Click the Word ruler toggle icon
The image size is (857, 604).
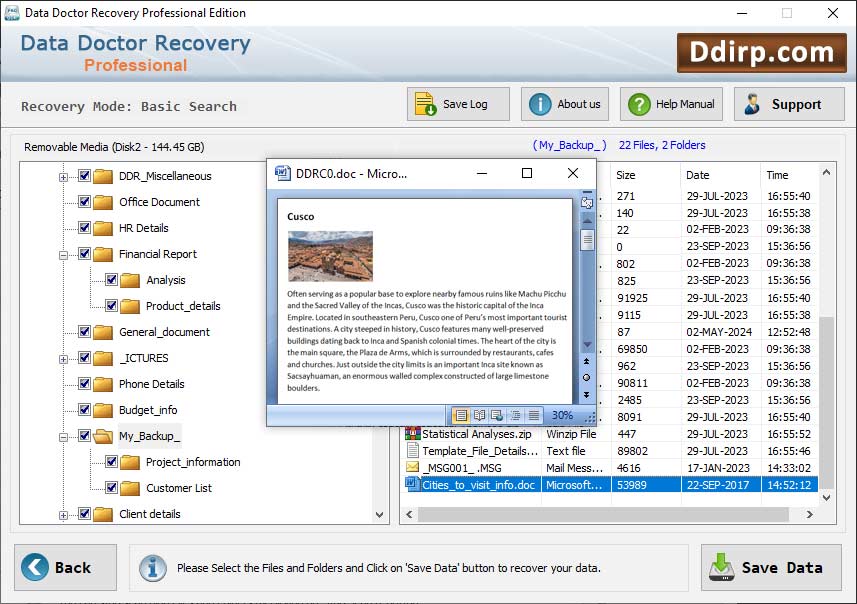tap(588, 203)
